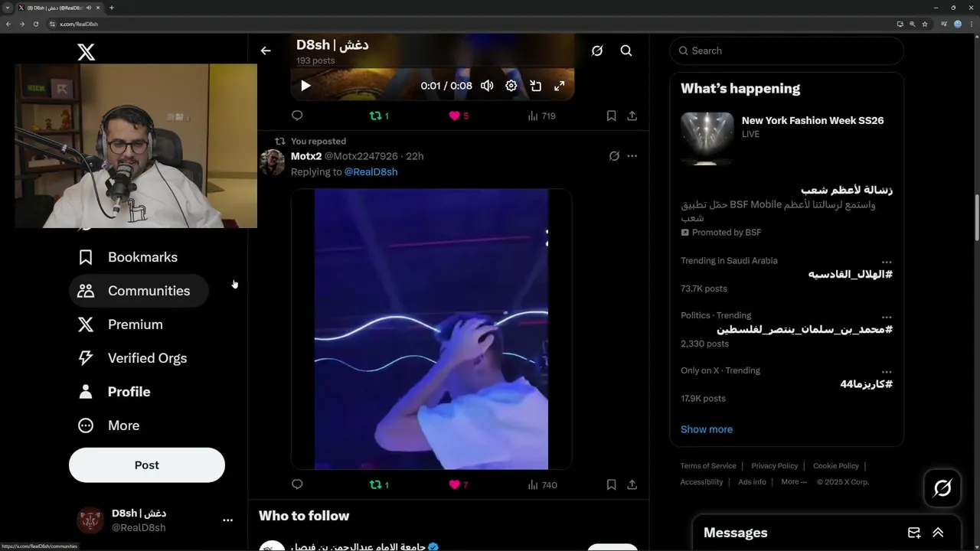This screenshot has height=551, width=980.
Task: Toggle picture-in-picture mode on video
Action: (536, 86)
